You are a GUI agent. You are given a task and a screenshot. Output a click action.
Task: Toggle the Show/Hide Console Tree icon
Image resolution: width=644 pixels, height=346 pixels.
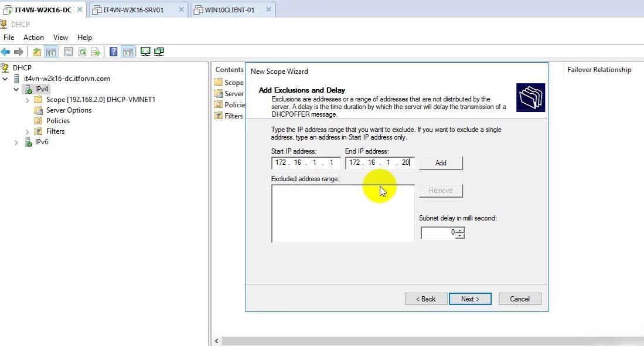(x=51, y=52)
